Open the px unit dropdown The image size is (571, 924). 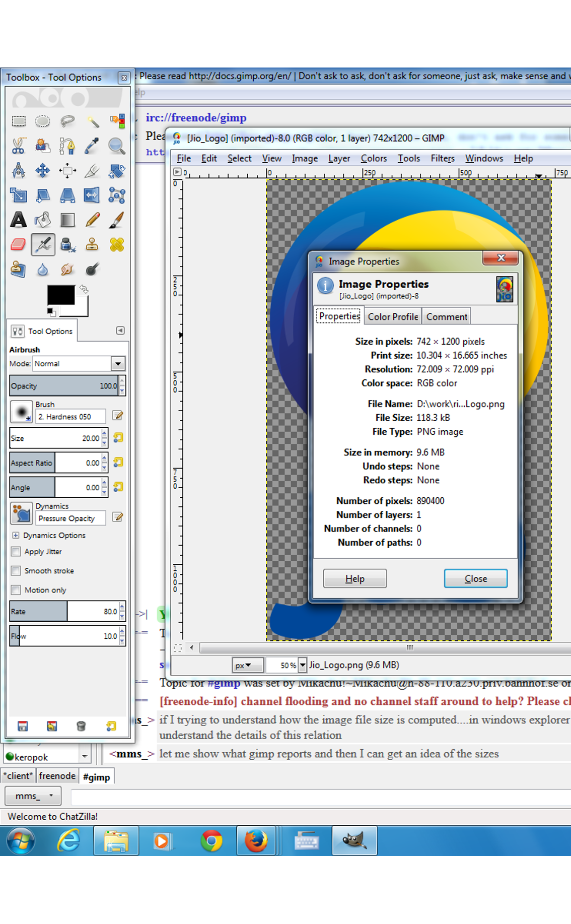coord(247,665)
